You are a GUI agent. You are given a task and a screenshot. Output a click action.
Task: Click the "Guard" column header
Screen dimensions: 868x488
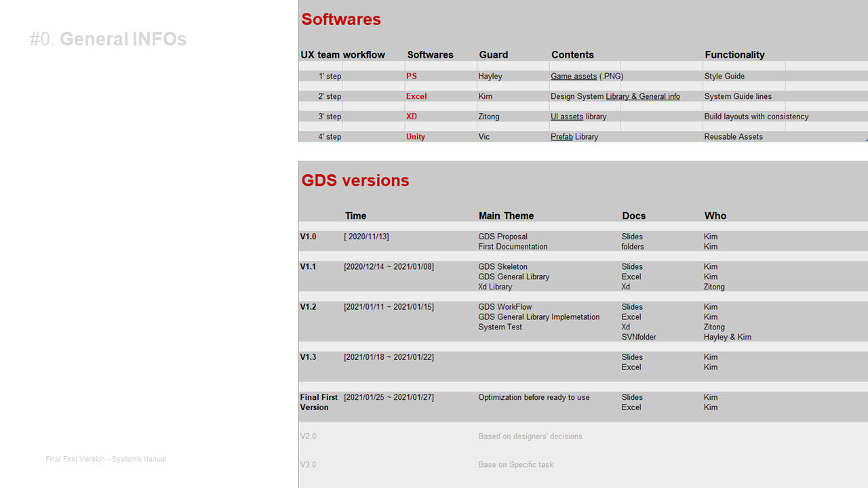click(493, 55)
